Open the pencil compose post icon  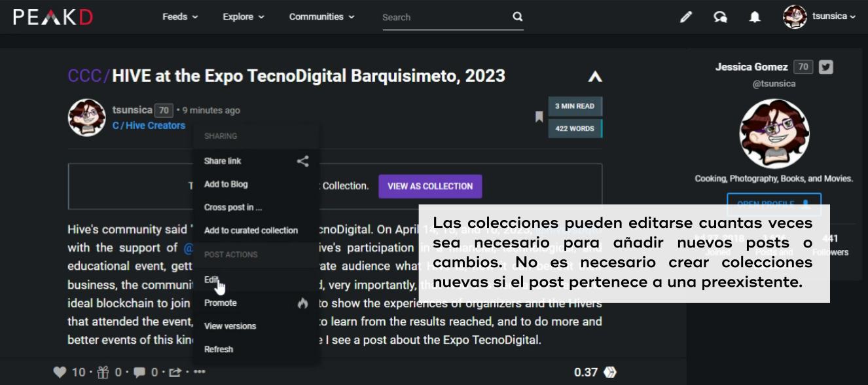pos(685,17)
